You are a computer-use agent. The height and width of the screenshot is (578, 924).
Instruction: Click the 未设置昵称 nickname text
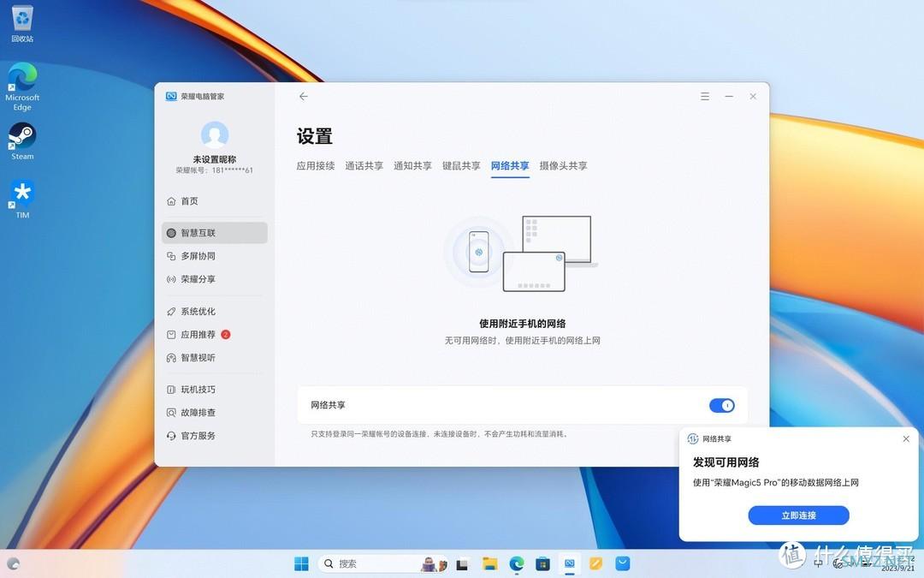click(215, 159)
